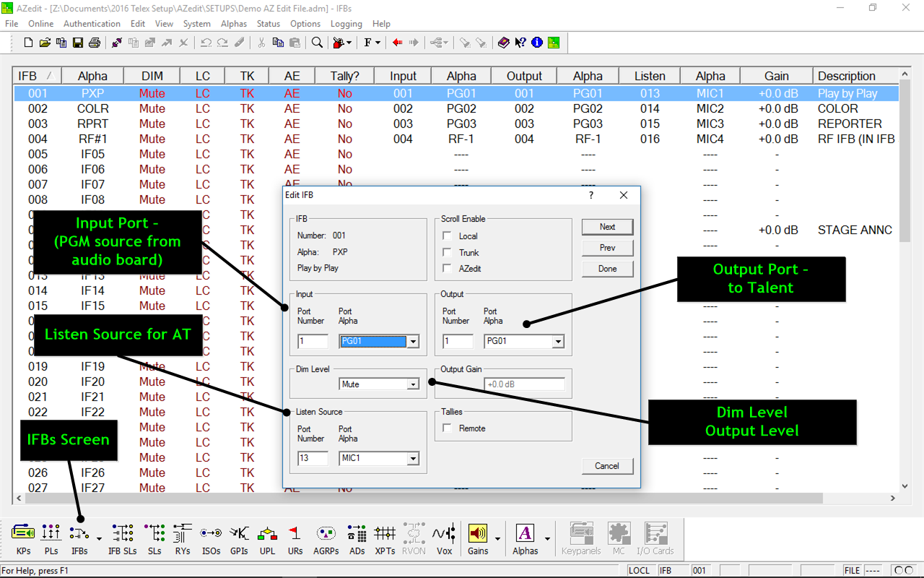Screen dimensions: 924x578
Task: Select the COLR row in IFB list
Action: tap(456, 108)
